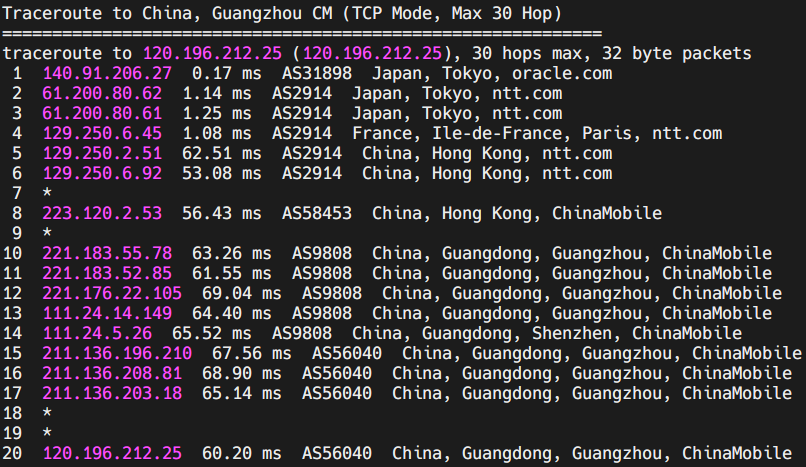Viewport: 806px width, 467px height.
Task: Select IP 223.120.2.53 on hop 8
Action: point(102,214)
